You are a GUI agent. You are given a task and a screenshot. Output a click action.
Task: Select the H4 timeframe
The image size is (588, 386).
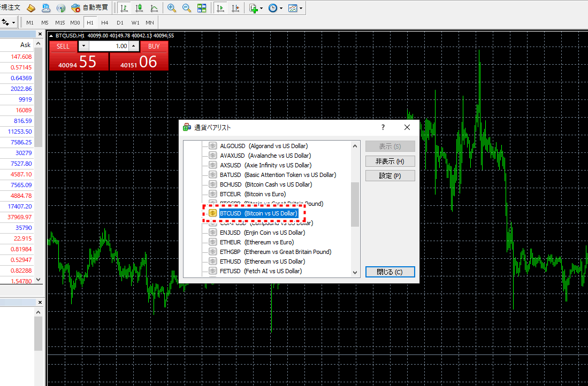(105, 23)
